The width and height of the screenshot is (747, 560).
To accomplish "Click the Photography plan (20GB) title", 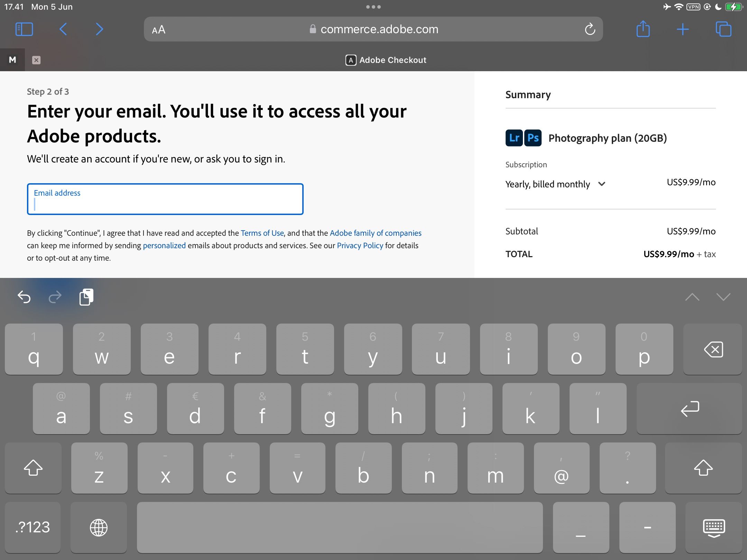I will (608, 138).
